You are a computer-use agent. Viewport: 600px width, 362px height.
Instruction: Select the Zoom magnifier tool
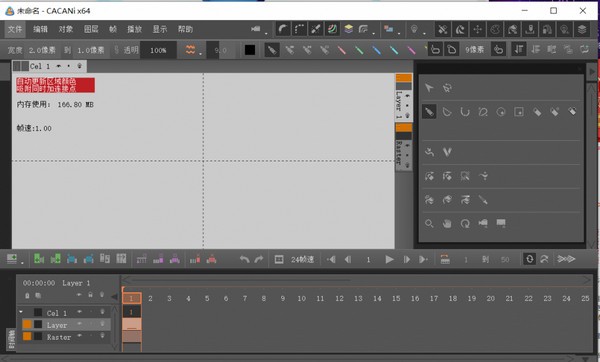click(429, 223)
